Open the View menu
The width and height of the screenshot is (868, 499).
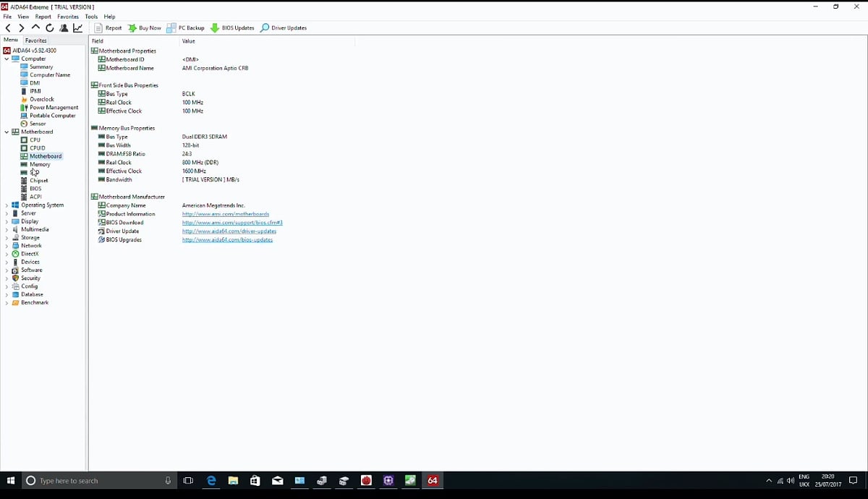[23, 17]
